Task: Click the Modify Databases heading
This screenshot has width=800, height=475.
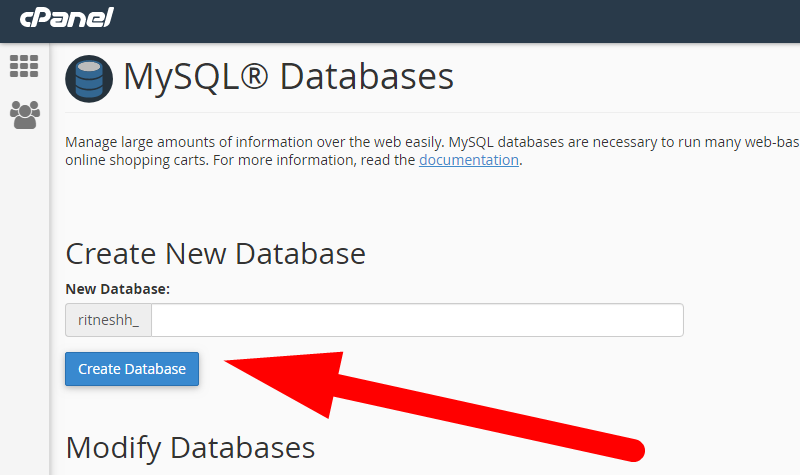Action: click(x=190, y=446)
